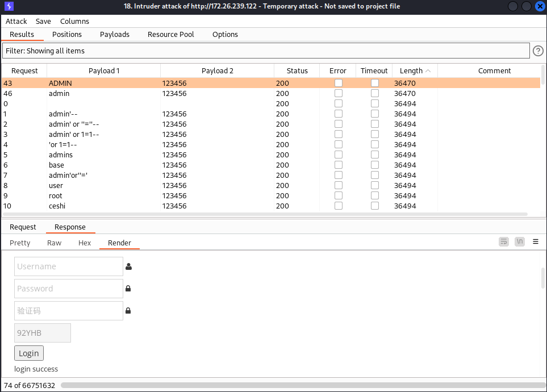The width and height of the screenshot is (547, 392).
Task: Sort by Comment column header
Action: click(494, 71)
